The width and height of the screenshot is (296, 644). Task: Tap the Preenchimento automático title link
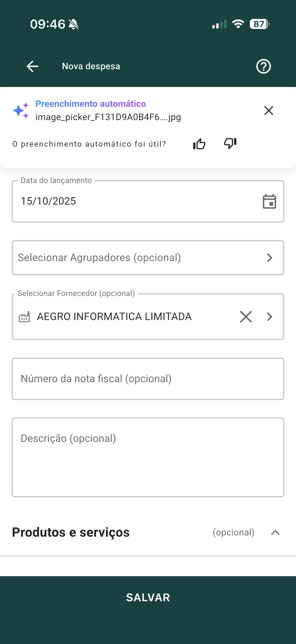[x=90, y=104]
